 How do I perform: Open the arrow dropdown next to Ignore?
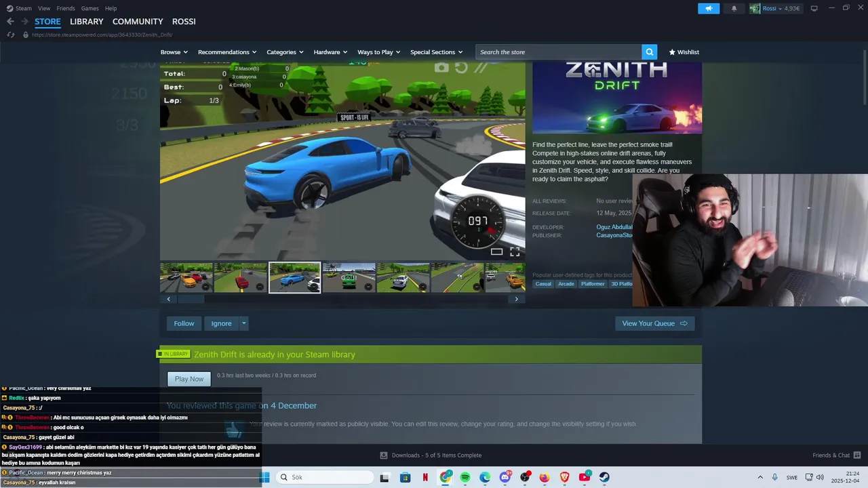244,323
